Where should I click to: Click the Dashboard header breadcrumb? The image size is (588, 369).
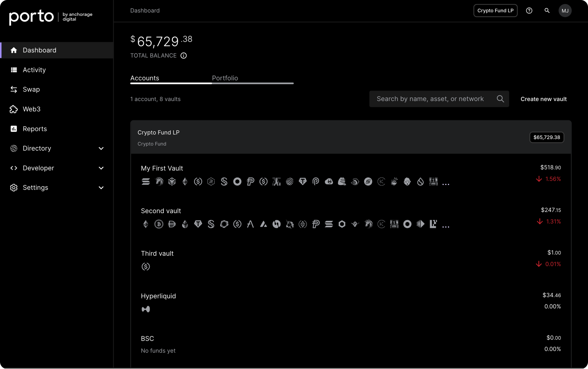tap(145, 10)
